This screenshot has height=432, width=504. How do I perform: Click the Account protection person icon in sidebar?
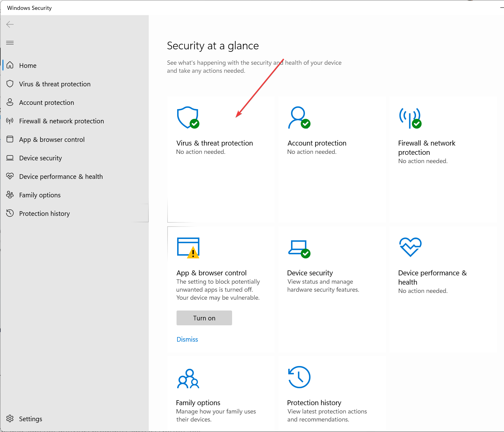(x=10, y=102)
